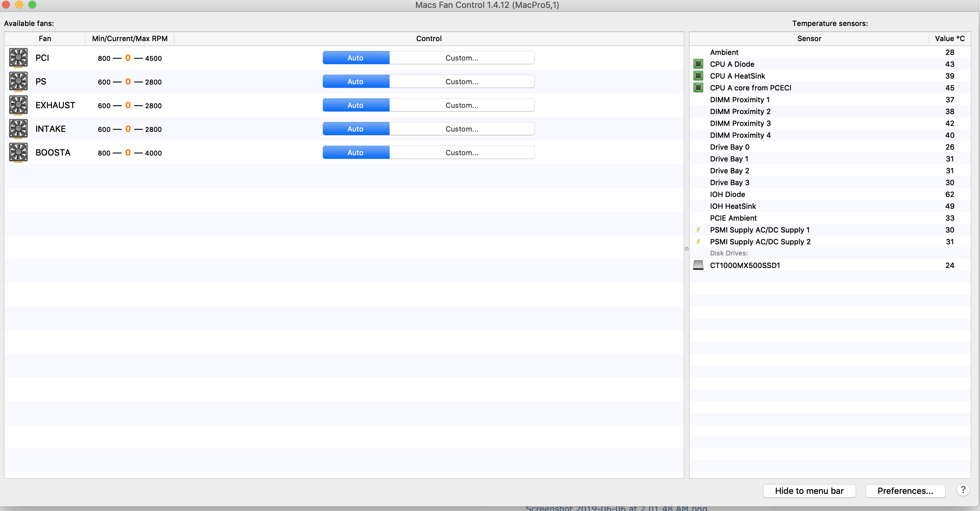The height and width of the screenshot is (511, 980).
Task: Open help with the question mark button
Action: coord(963,490)
